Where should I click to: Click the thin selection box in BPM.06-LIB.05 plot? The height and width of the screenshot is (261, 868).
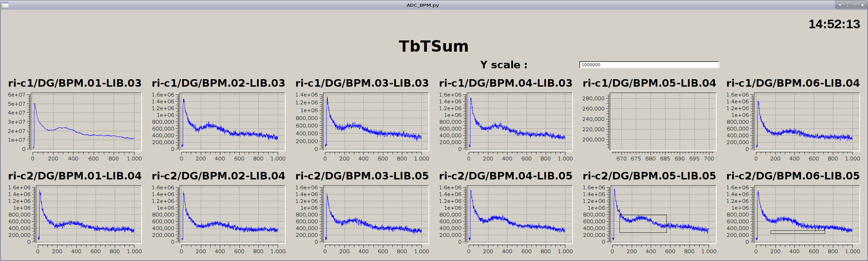pyautogui.click(x=798, y=232)
